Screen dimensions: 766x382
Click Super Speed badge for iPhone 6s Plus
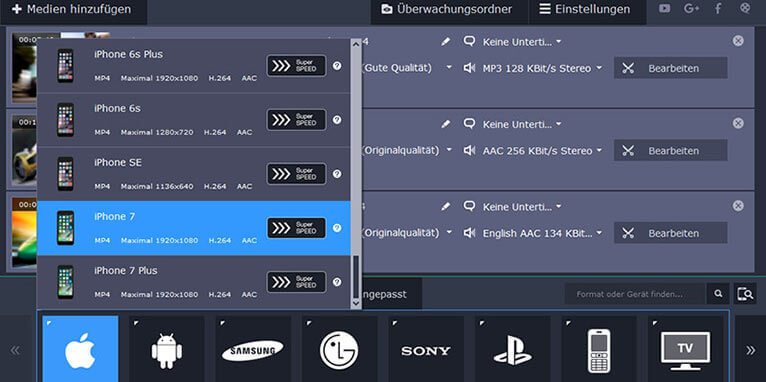(297, 66)
